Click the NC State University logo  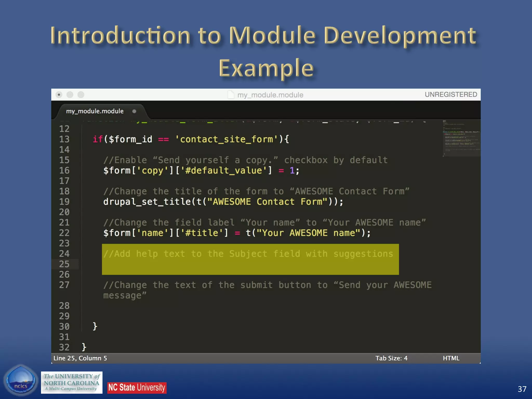(x=137, y=388)
